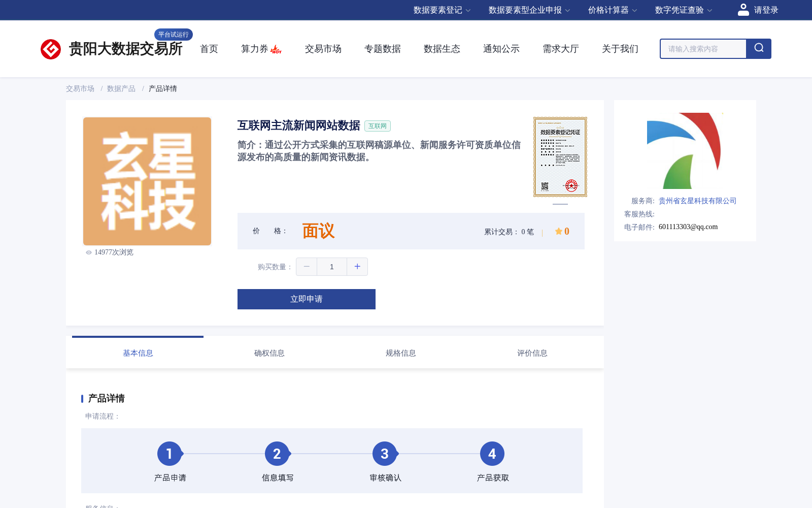The height and width of the screenshot is (508, 812).
Task: Click 数据产品 breadcrumb link
Action: (x=121, y=88)
